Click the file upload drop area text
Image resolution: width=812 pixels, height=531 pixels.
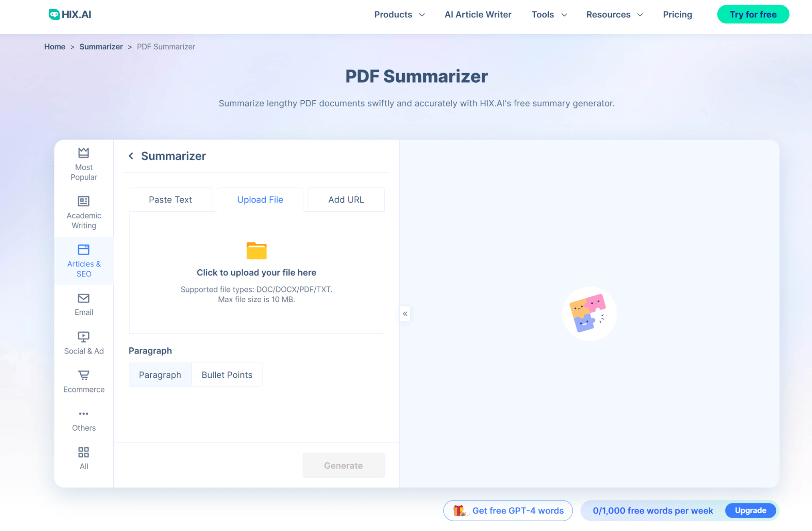(x=256, y=273)
